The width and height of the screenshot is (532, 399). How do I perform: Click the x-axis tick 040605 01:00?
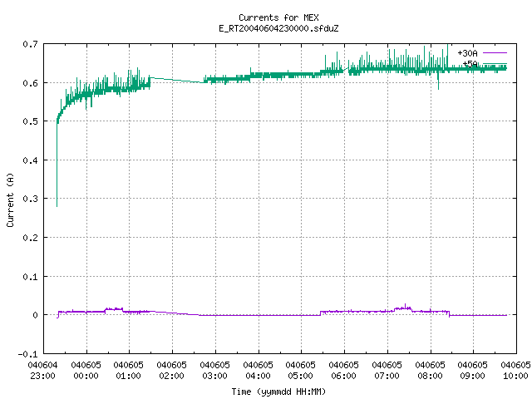click(129, 371)
